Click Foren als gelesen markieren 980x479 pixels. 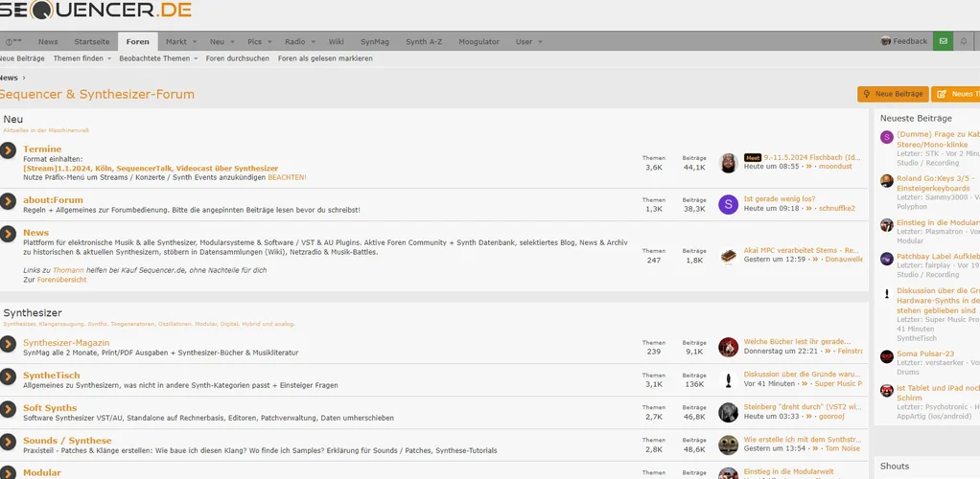point(325,58)
